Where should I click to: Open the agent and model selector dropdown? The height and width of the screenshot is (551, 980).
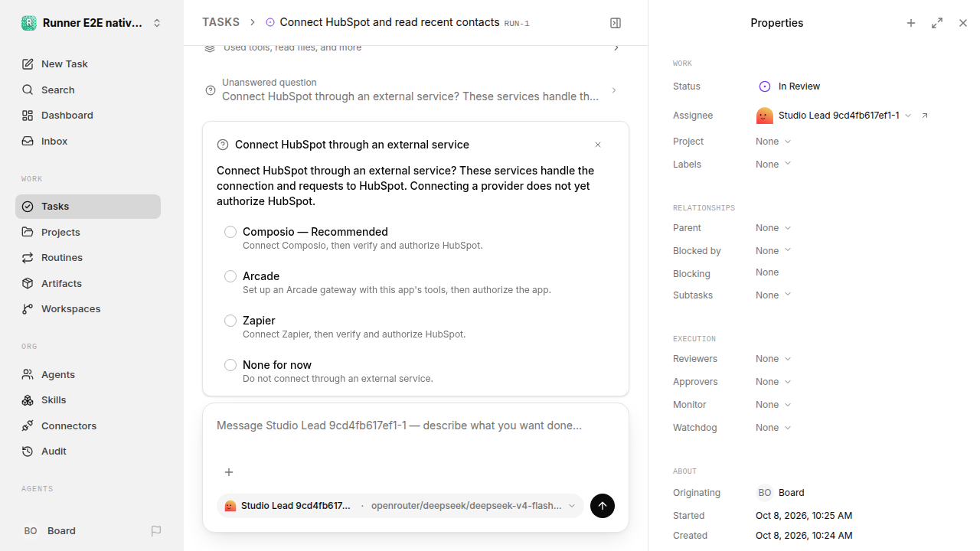[400, 506]
